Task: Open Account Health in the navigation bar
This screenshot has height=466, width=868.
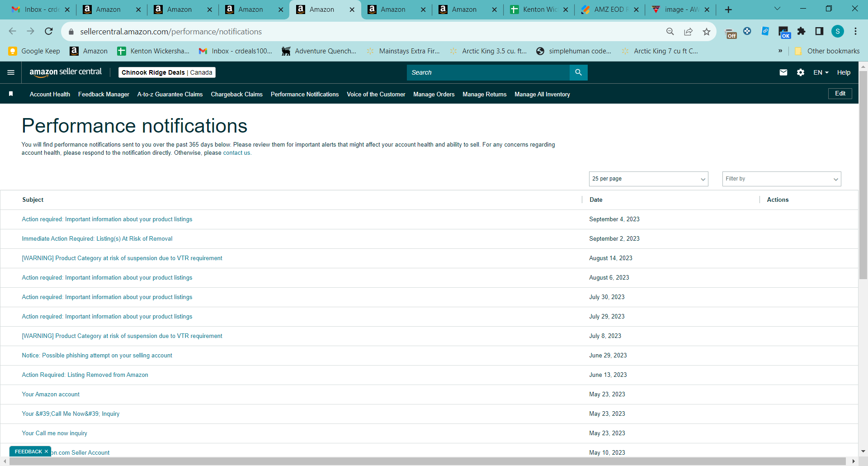Action: pos(50,94)
